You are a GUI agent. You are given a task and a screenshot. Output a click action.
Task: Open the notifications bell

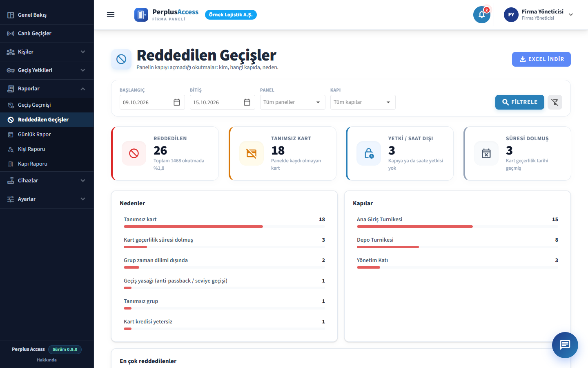pos(482,15)
